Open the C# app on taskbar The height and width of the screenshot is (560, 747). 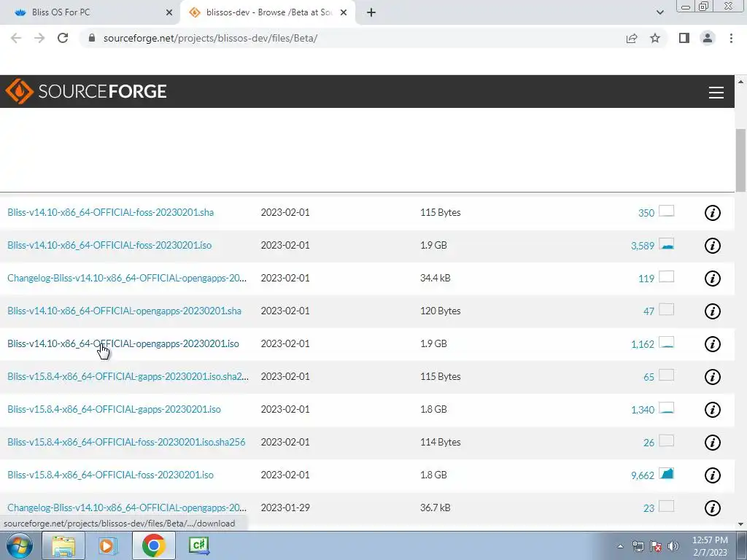198,545
